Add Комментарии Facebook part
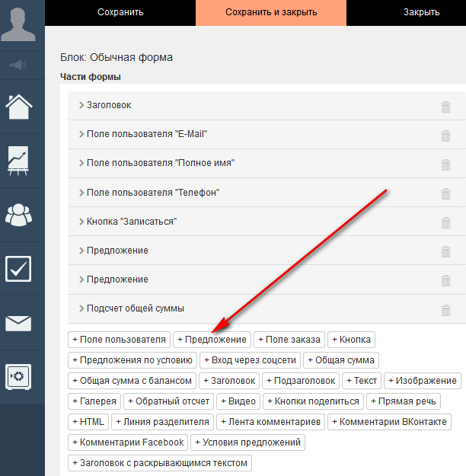Screen dimensions: 466x476 pos(128,442)
